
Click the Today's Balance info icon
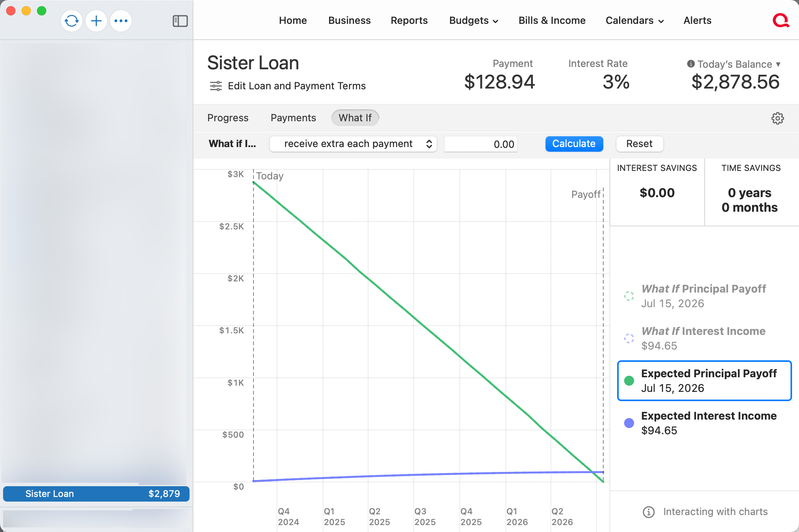pyautogui.click(x=691, y=64)
